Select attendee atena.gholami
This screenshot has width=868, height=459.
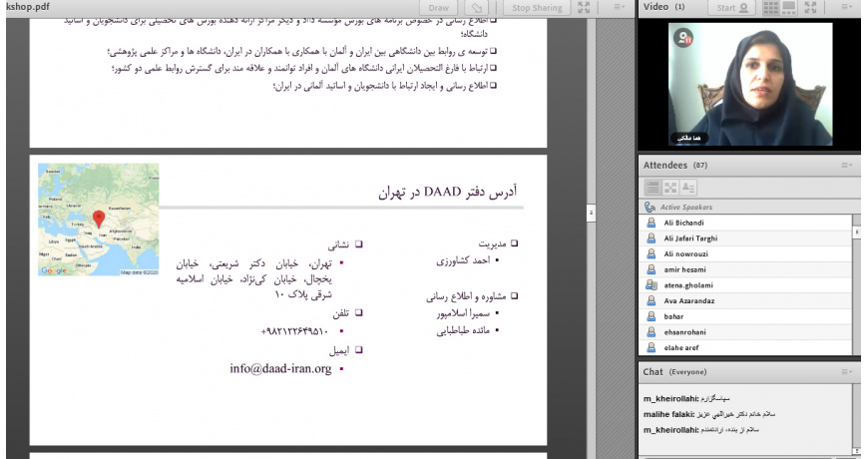(745, 285)
